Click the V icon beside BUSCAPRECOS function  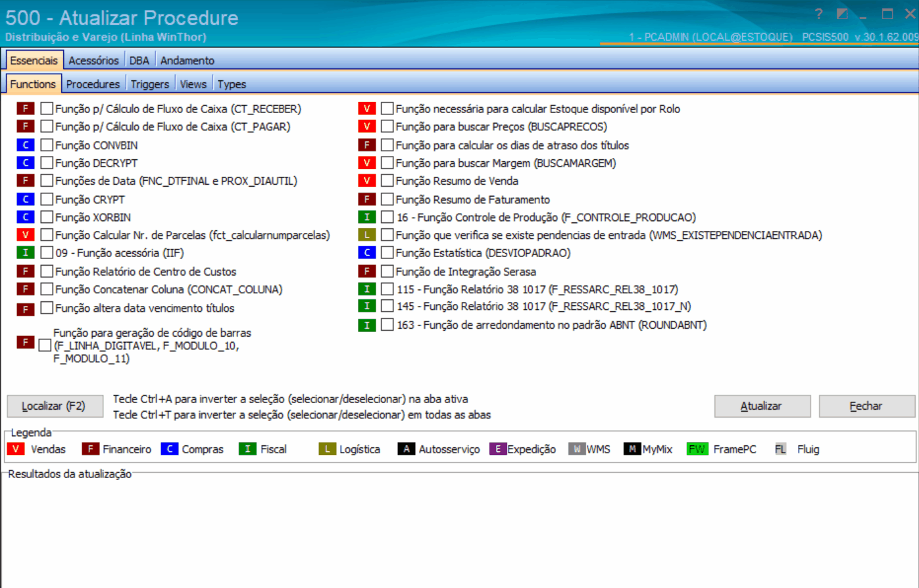[x=366, y=126]
